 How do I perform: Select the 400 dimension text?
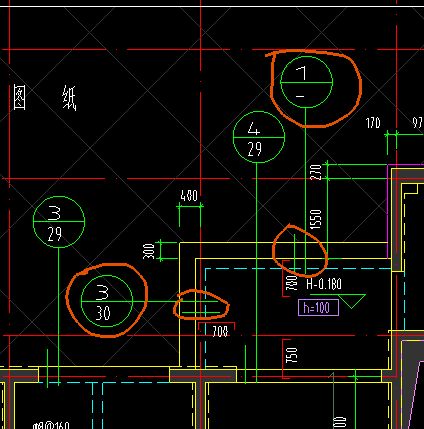tap(189, 196)
